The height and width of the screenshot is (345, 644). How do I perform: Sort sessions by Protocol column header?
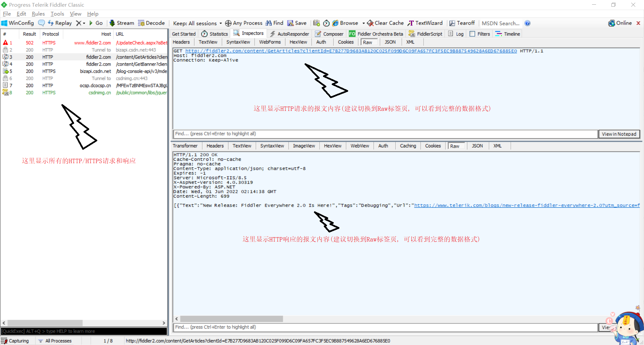pyautogui.click(x=51, y=34)
